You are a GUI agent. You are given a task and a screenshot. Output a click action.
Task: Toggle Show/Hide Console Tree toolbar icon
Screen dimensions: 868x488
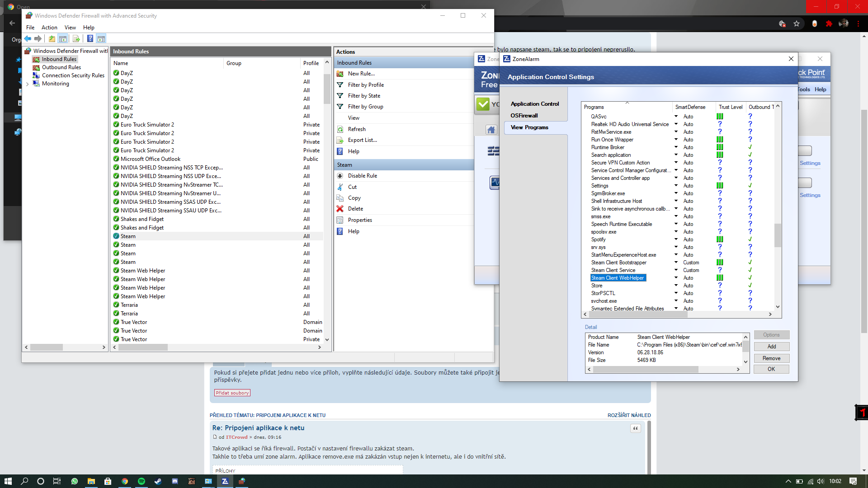tap(63, 39)
